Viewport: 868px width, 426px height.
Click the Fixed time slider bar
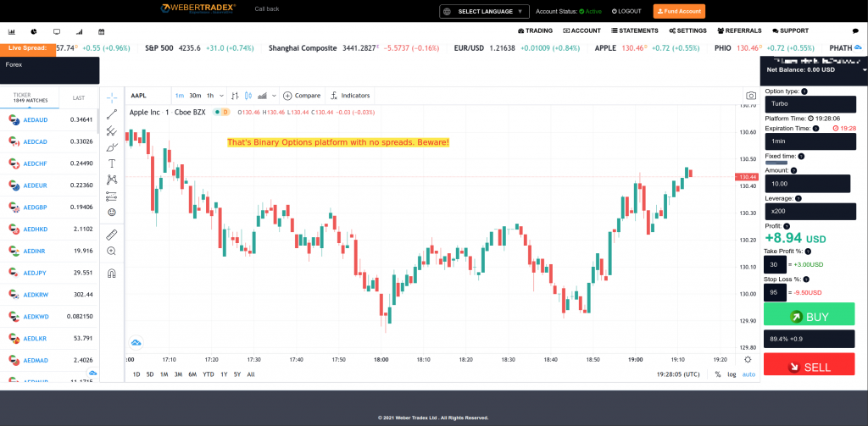point(776,163)
